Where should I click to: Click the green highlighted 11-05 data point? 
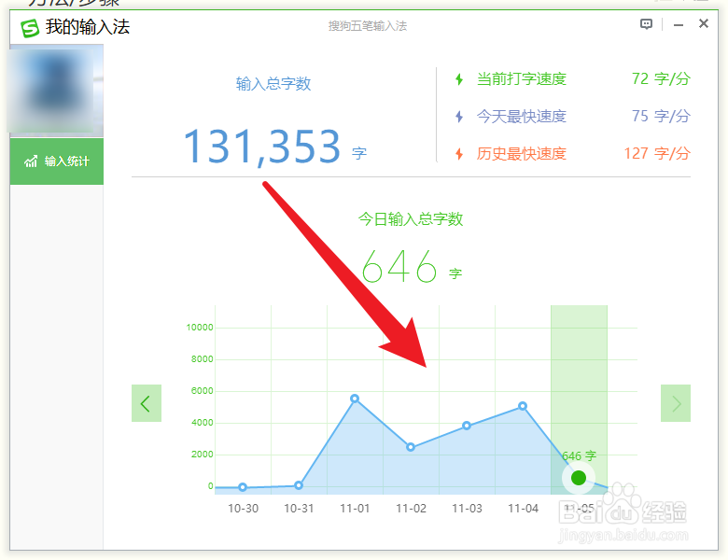pos(579,477)
